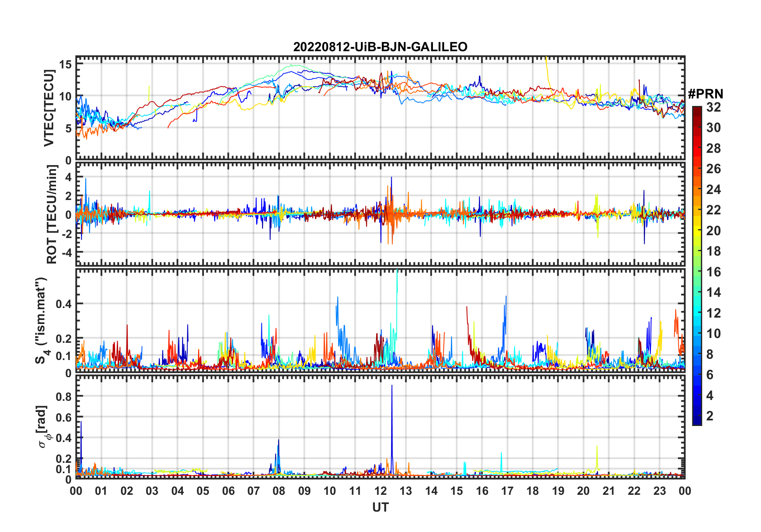
Task: Click UT axis hour label 17
Action: (507, 491)
